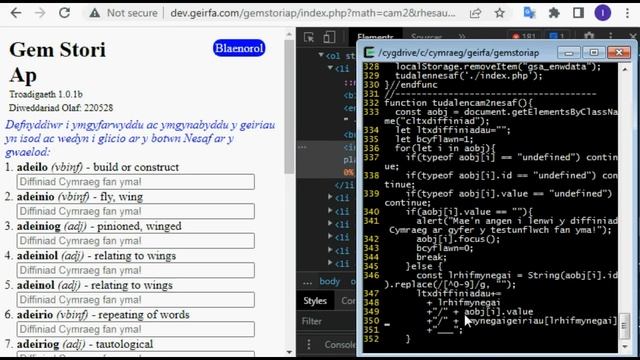Select body in DevTools breadcrumb
Viewport: 640px width, 360px height.
[329, 281]
